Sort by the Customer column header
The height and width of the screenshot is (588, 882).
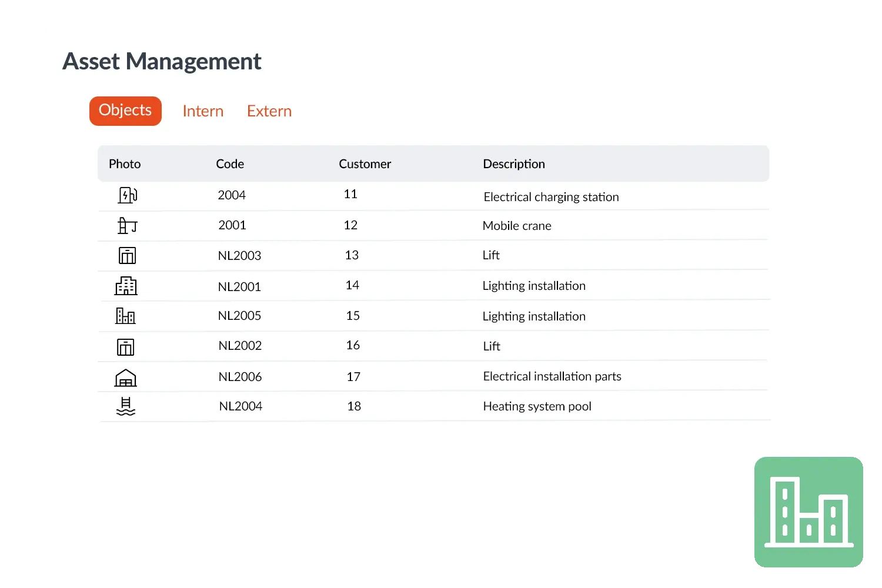click(x=365, y=164)
